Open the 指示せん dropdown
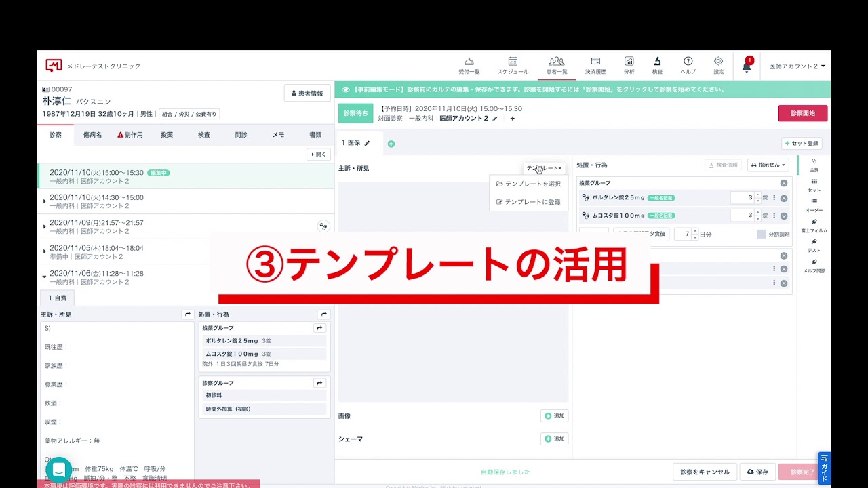 [768, 165]
